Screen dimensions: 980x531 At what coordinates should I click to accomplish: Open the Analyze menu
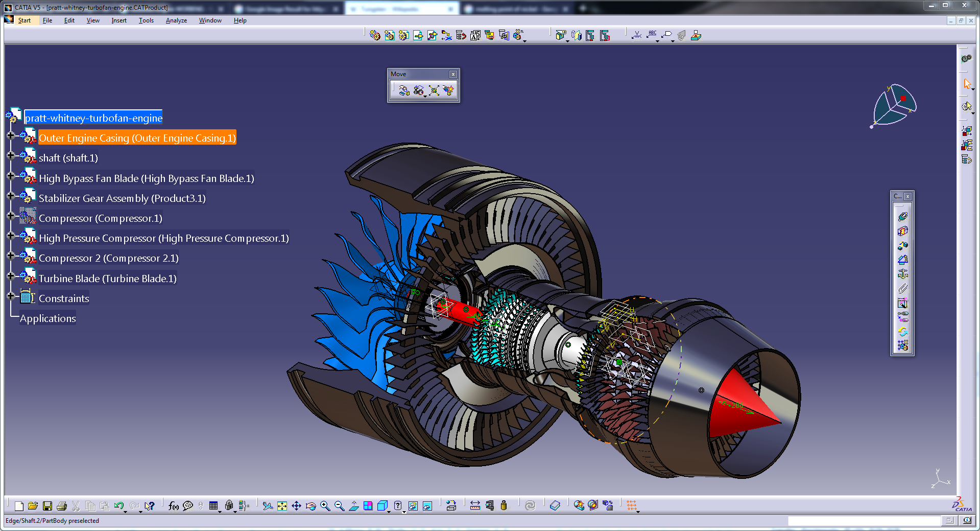pyautogui.click(x=176, y=20)
